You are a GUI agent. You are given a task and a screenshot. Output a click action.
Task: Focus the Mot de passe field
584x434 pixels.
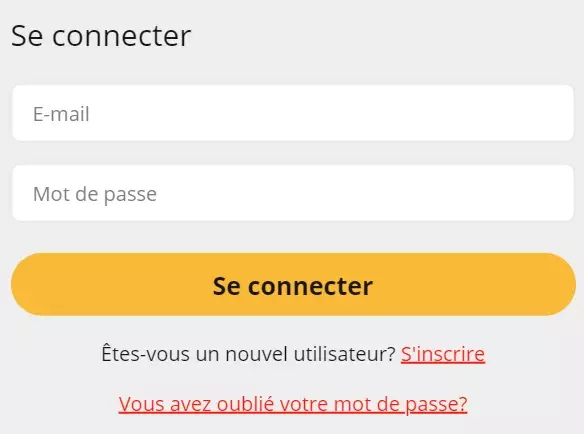point(293,193)
